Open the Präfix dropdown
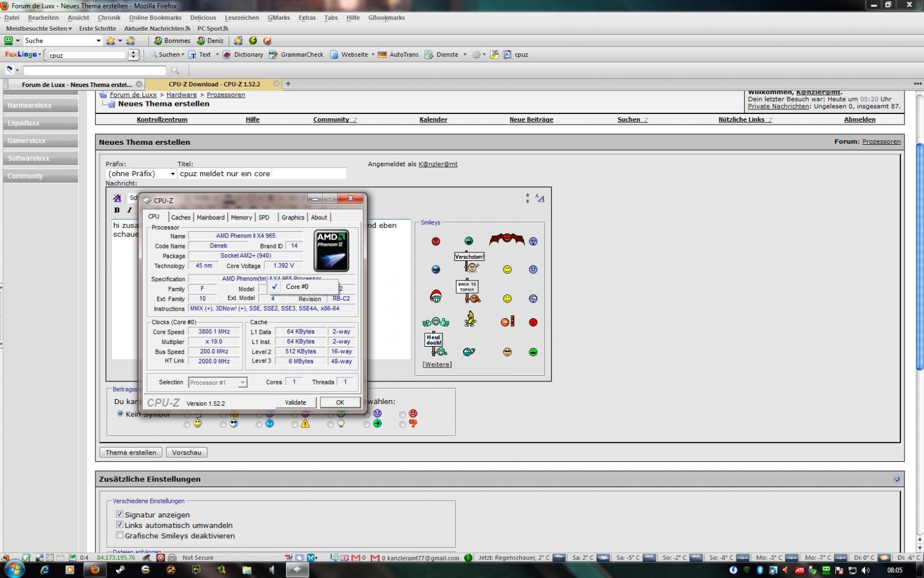 (141, 174)
